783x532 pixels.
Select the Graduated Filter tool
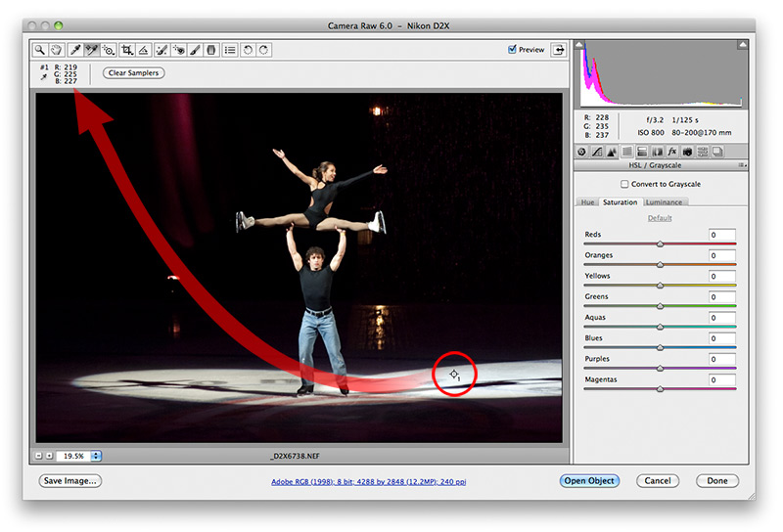[x=211, y=50]
